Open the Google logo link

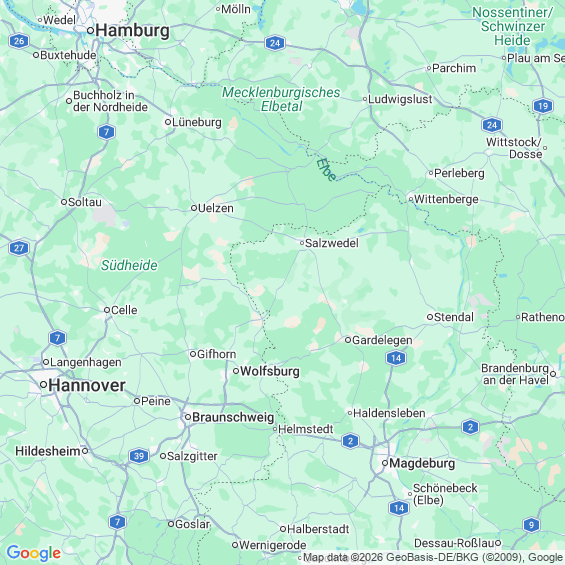[x=34, y=553]
